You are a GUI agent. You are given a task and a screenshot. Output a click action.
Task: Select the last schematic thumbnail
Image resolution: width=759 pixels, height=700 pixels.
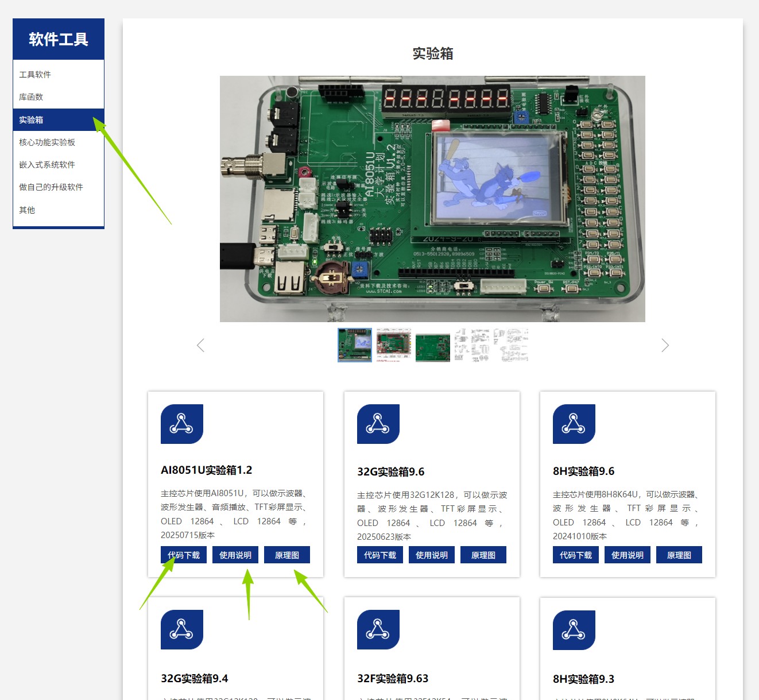pyautogui.click(x=511, y=345)
